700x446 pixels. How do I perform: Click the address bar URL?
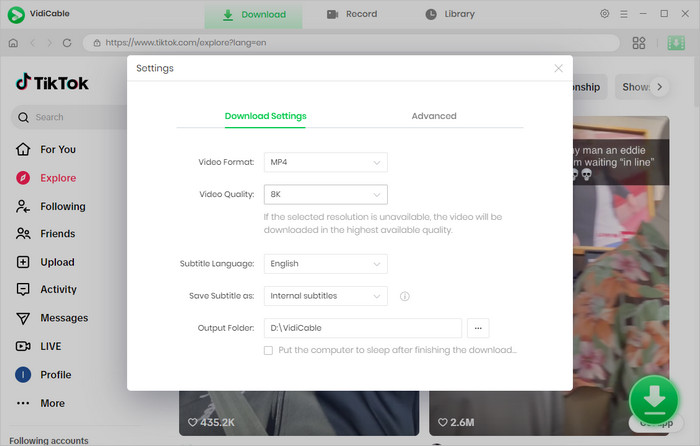[186, 43]
